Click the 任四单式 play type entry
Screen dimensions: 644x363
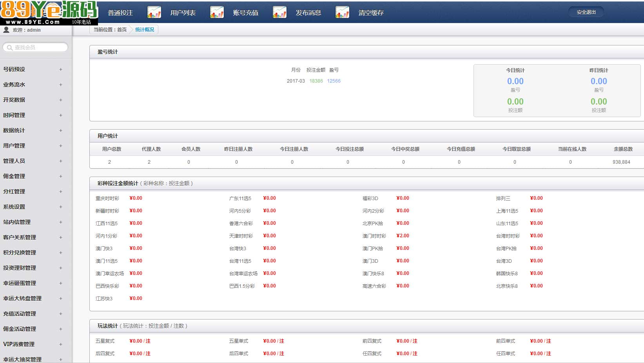point(506,354)
